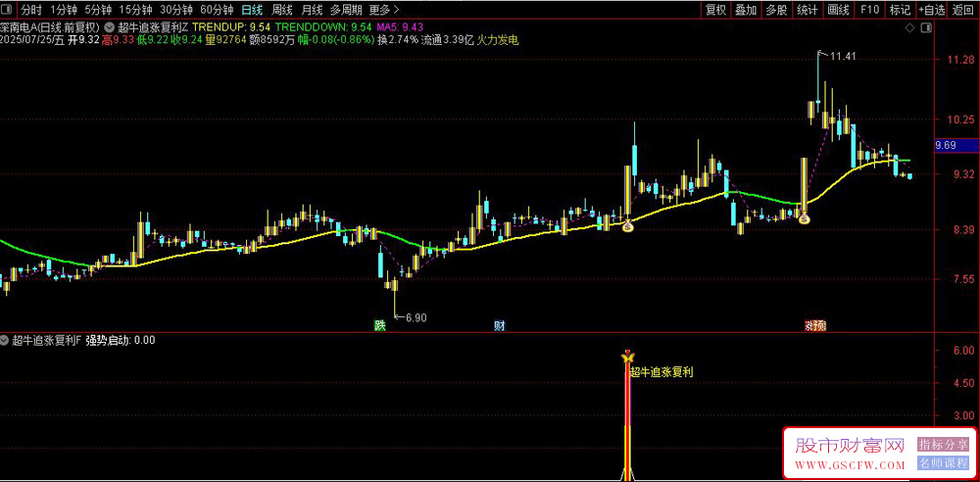Click the 4.50 sub-chart axis label
The image size is (980, 482).
pos(965,383)
